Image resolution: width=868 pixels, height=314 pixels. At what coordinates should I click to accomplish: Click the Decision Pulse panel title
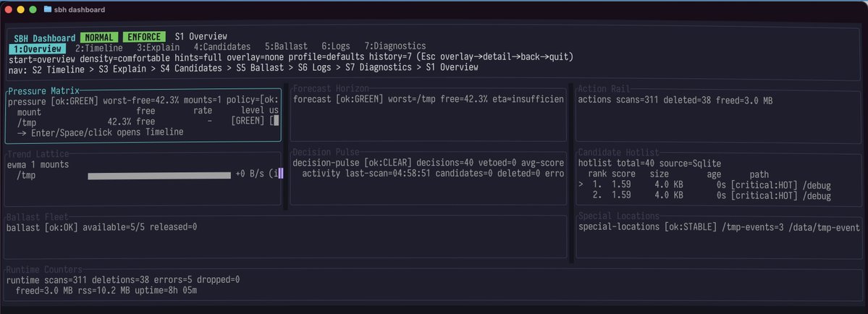326,152
